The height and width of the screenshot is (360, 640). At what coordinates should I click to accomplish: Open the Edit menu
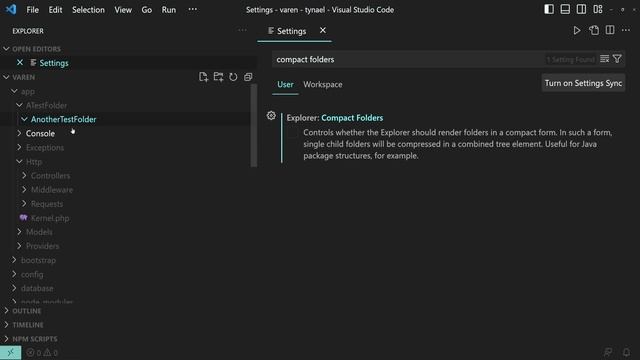click(x=55, y=9)
